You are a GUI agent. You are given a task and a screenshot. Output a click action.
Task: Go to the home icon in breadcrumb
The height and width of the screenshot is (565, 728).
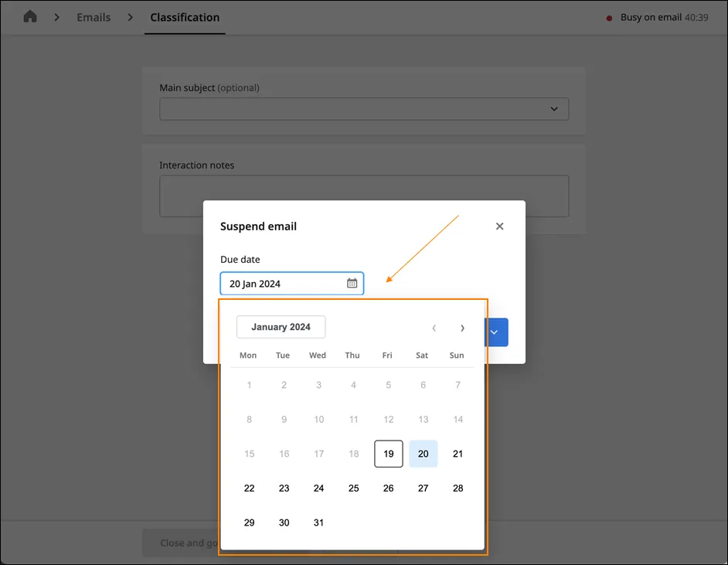coord(30,17)
